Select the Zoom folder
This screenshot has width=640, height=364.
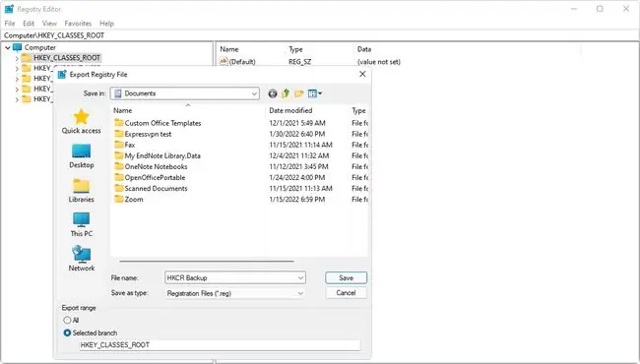tap(129, 200)
